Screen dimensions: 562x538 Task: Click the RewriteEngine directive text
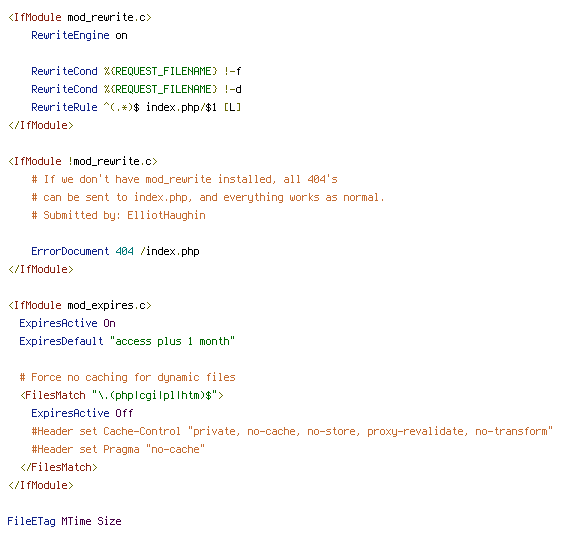[x=70, y=35]
